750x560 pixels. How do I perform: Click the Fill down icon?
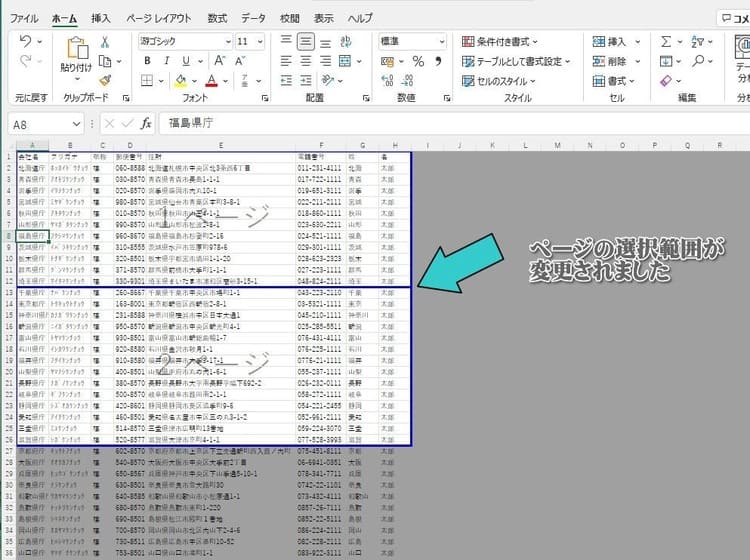(666, 61)
